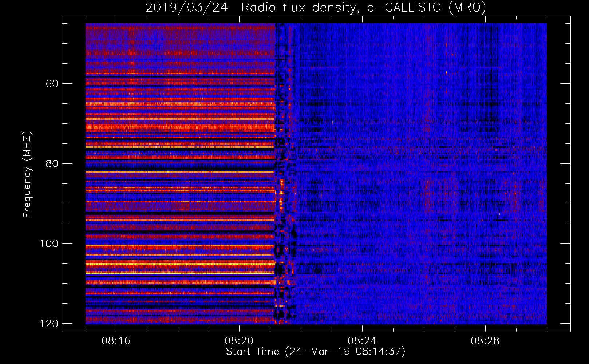Screen dimensions: 589x364
Task: Click the 08:20 time tick label
Action: point(239,341)
